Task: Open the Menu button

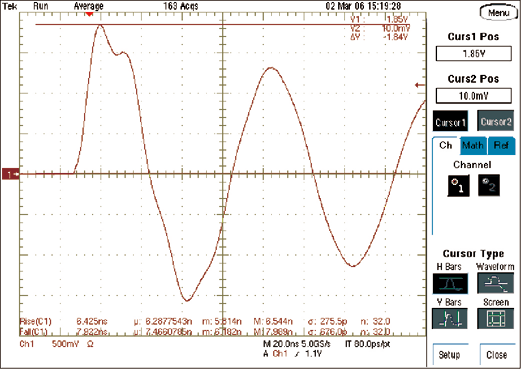Action: coord(499,13)
